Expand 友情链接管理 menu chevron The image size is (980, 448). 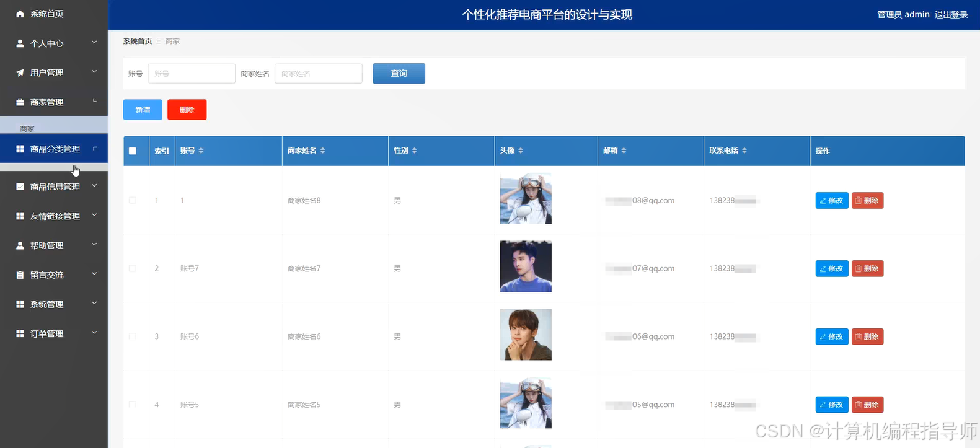pos(94,215)
